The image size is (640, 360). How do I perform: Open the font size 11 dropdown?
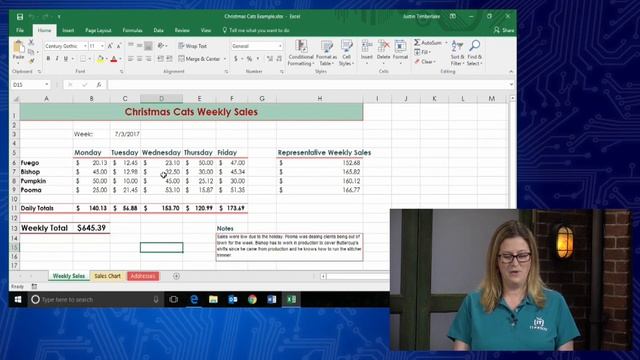(102, 46)
